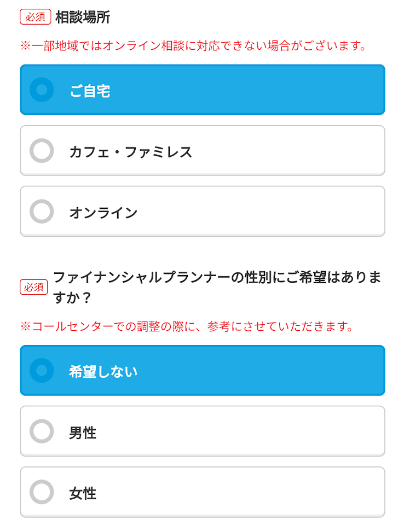
Task: Click the 必須 badge beside the planner gender question
Action: [34, 287]
